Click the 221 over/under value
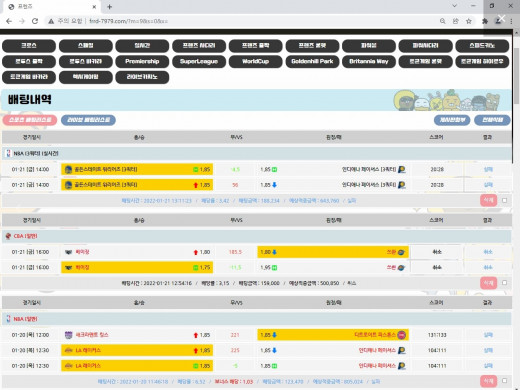Screen dimensions: 520x390 [x=235, y=335]
